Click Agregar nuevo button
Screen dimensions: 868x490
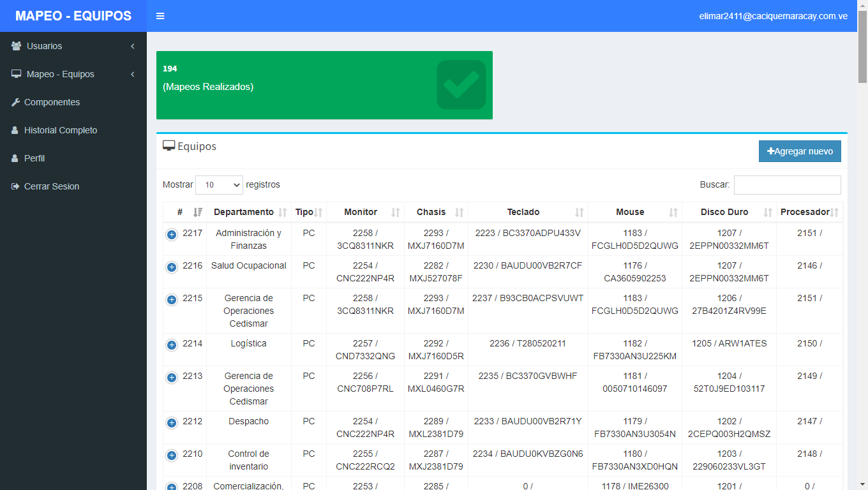[800, 151]
